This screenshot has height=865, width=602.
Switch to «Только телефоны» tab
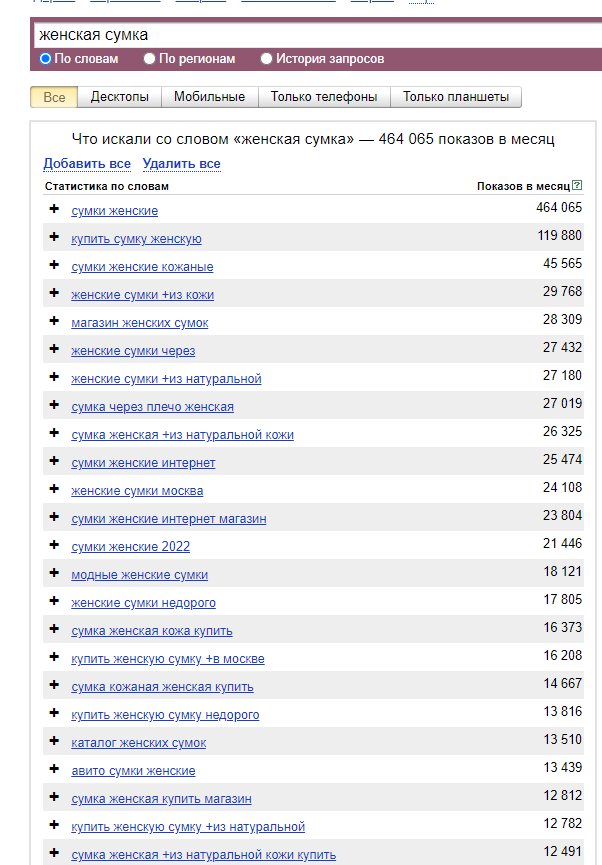(x=324, y=97)
